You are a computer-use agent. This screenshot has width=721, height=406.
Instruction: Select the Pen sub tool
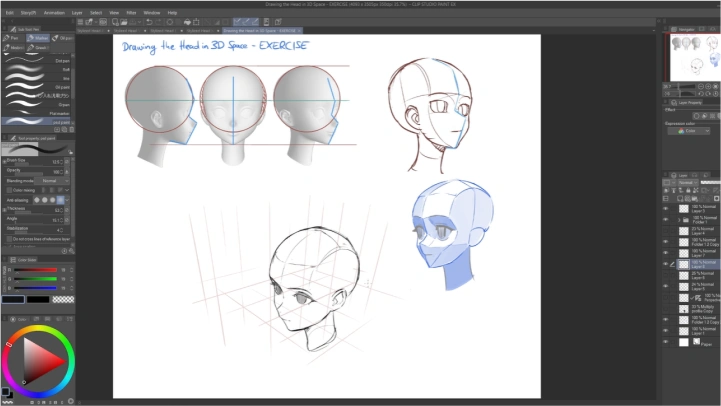click(x=12, y=38)
